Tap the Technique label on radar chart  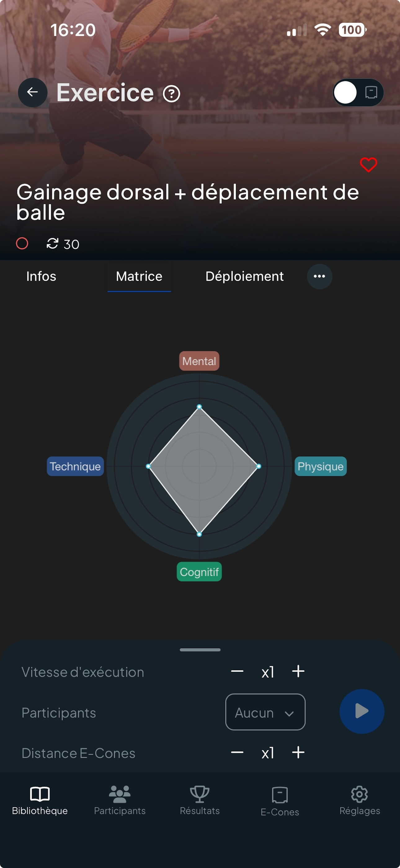point(75,466)
